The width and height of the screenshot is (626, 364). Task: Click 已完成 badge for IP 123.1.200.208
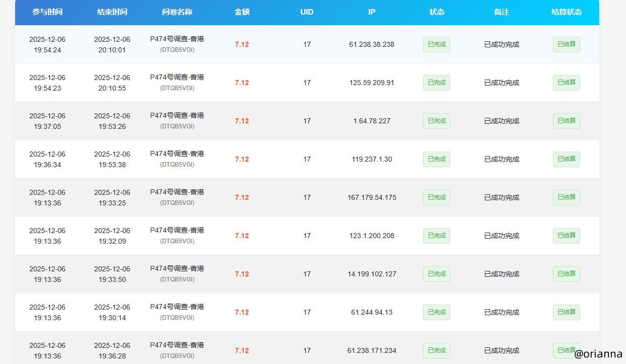pos(437,236)
